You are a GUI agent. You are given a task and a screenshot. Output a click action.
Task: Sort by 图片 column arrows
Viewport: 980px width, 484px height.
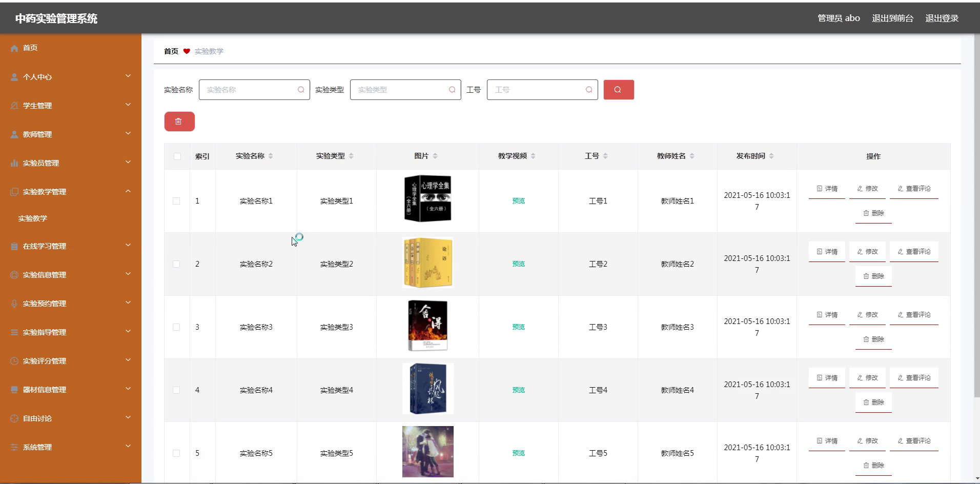pos(435,156)
